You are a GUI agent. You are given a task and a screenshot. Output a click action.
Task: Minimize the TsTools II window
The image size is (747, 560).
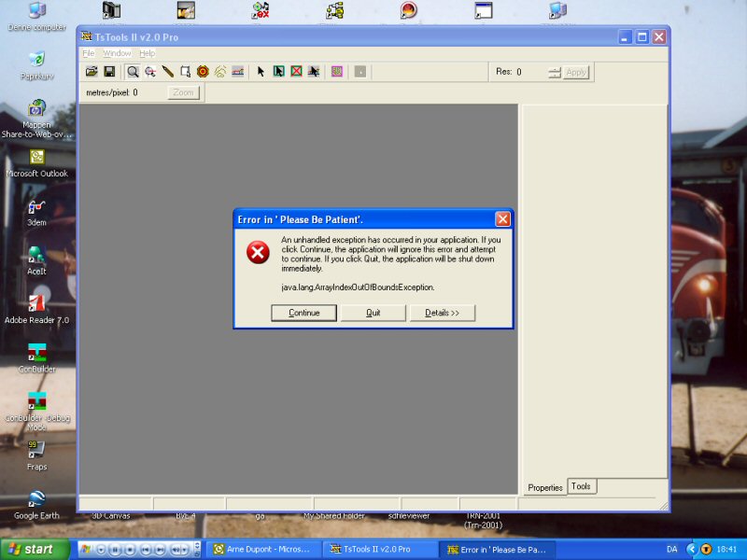pyautogui.click(x=625, y=36)
